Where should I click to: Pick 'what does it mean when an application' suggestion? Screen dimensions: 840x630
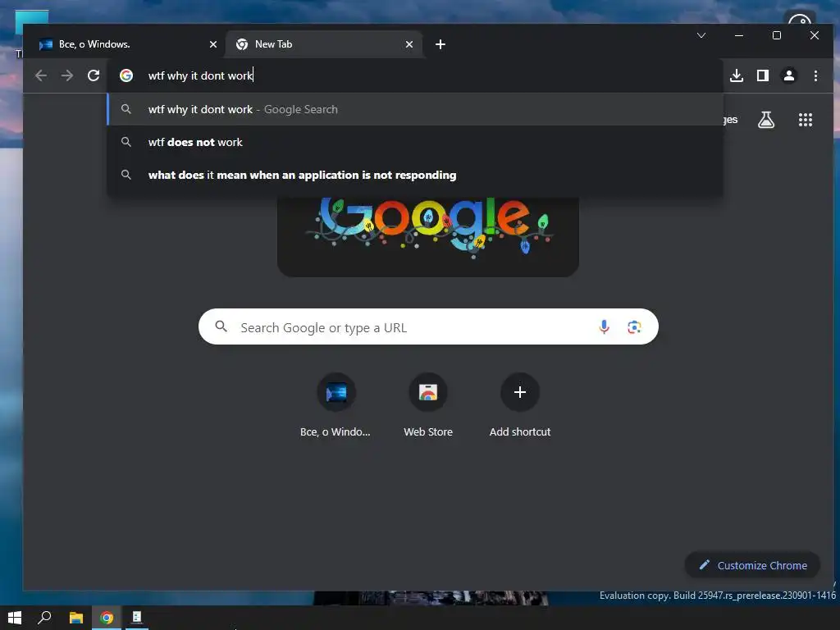(415, 175)
